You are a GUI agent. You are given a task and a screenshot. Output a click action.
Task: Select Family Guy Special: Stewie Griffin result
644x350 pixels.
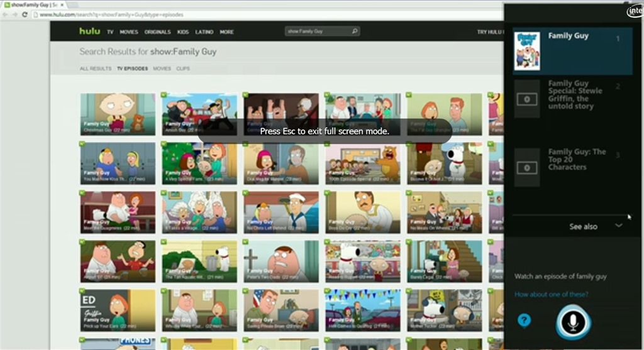(572, 99)
